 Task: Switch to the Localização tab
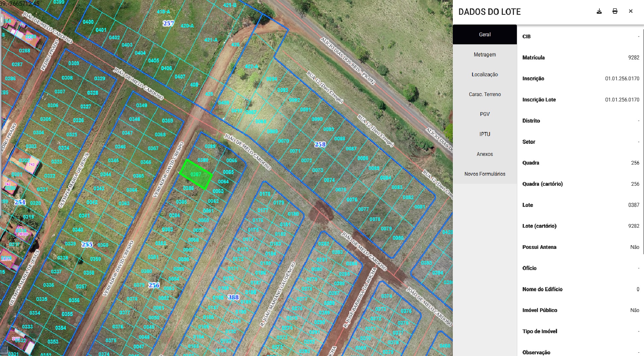click(x=485, y=74)
